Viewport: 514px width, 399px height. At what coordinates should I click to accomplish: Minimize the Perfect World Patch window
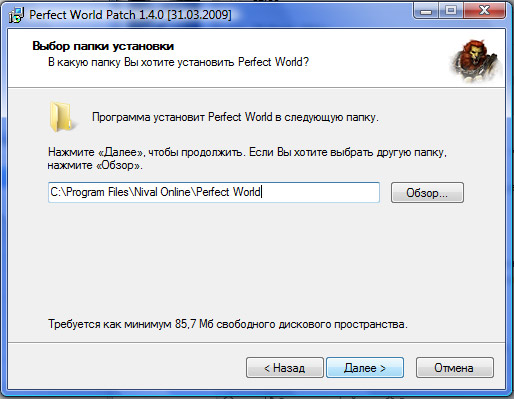coord(426,11)
